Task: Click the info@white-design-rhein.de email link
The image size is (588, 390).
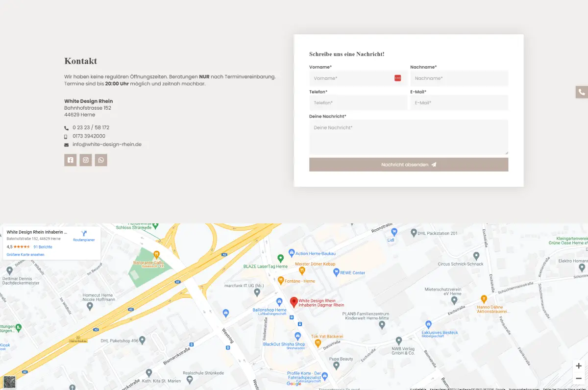Action: 107,145
